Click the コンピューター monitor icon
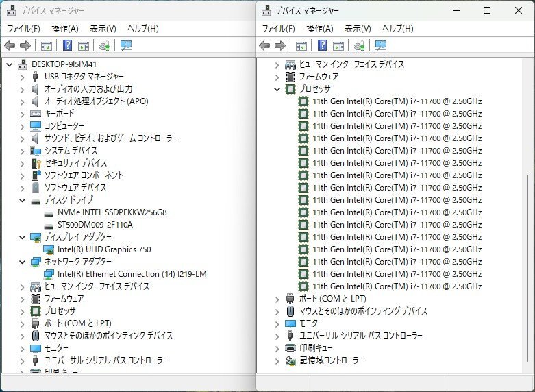Viewport: 535px width, 392px height. pyautogui.click(x=36, y=125)
